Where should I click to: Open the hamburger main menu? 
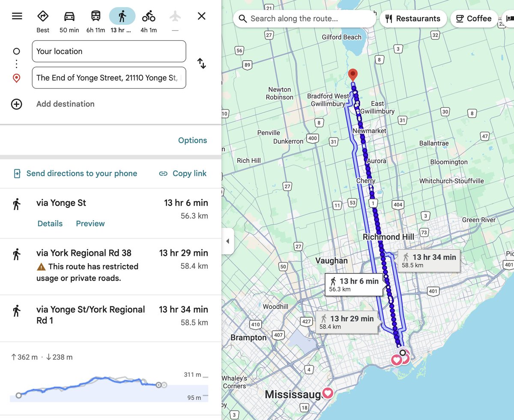coord(17,16)
